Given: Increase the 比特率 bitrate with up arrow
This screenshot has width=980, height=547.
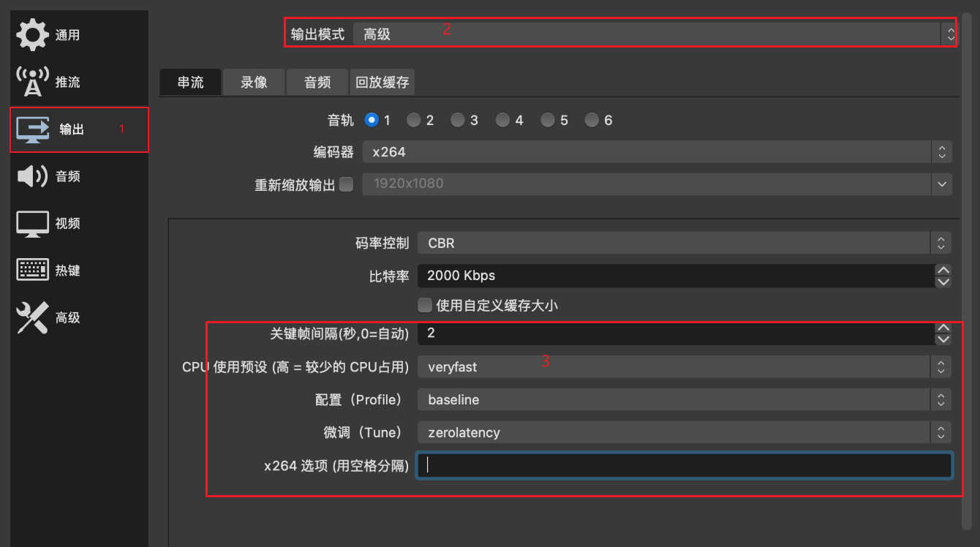Looking at the screenshot, I should point(943,270).
